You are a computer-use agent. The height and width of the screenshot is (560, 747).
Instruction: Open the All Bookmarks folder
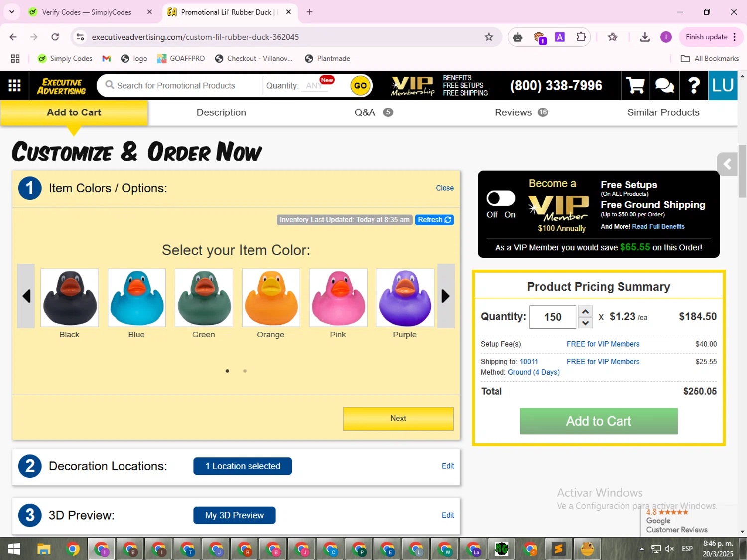pos(710,59)
